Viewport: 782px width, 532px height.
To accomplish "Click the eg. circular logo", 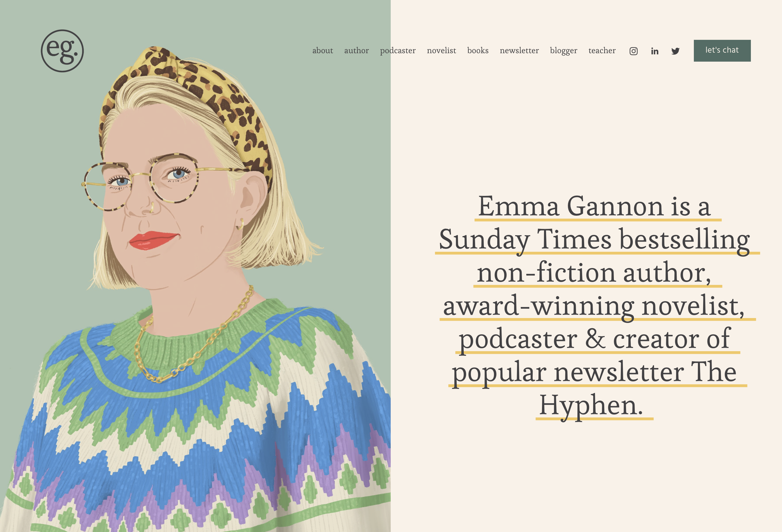I will [x=62, y=51].
